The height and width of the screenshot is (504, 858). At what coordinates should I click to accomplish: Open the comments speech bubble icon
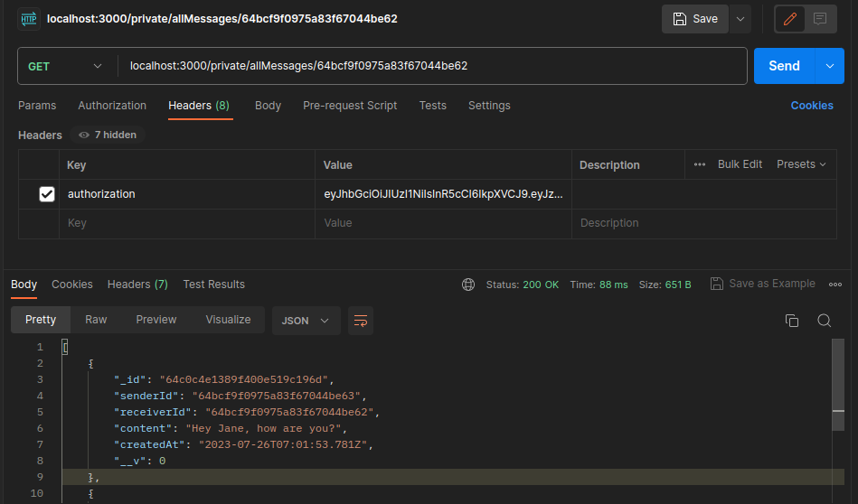pos(820,19)
